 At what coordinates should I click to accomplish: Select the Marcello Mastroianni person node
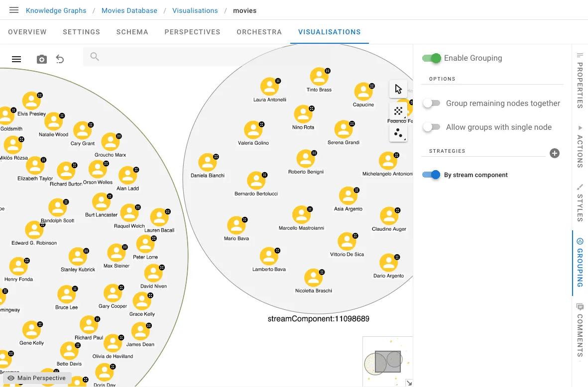tap(302, 215)
